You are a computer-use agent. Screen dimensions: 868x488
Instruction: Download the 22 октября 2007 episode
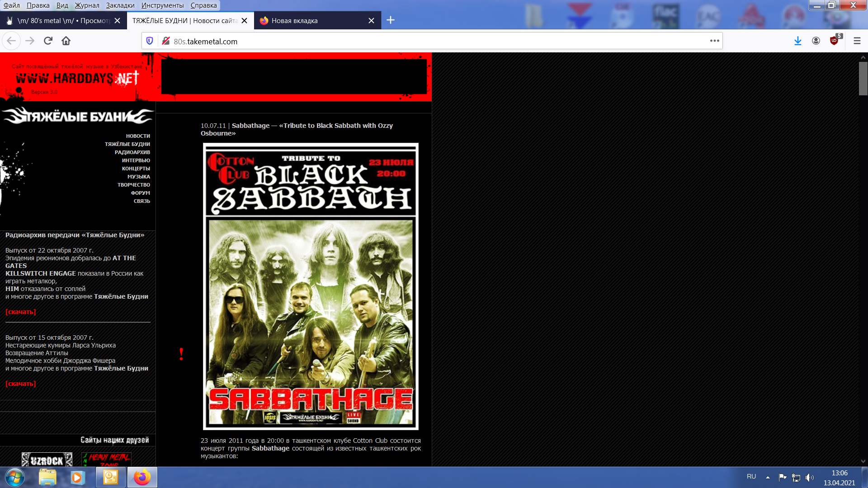(21, 312)
